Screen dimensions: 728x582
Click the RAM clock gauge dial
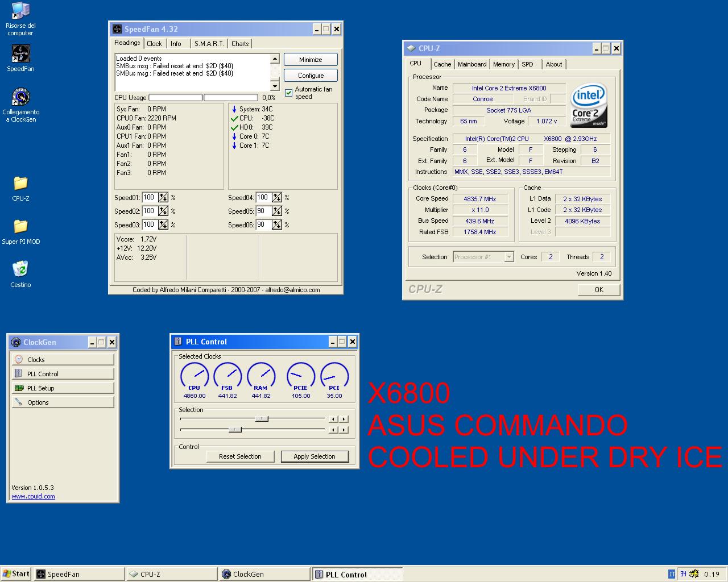pos(261,375)
